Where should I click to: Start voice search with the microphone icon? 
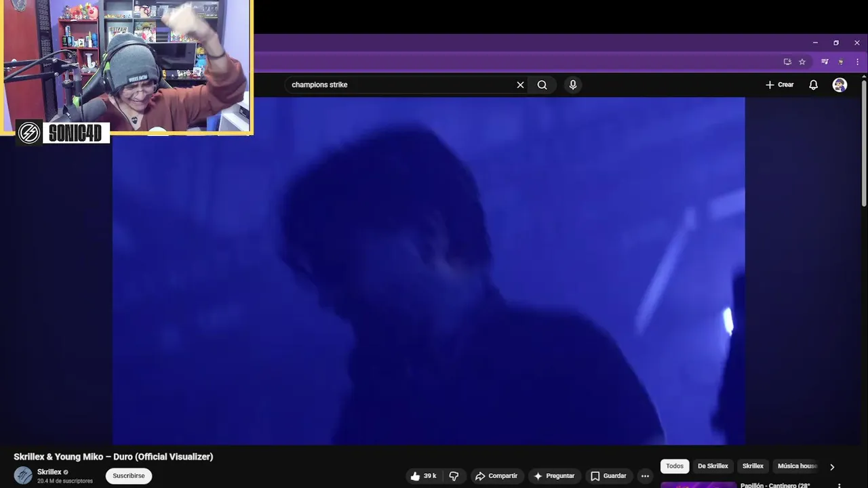573,85
